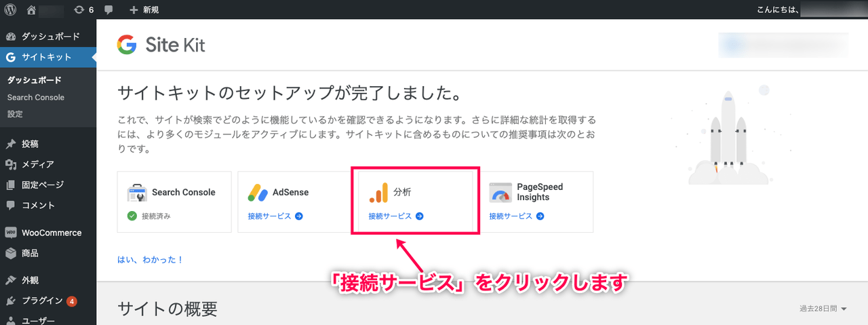The image size is (868, 325).
Task: Click the plug icon beside プラグイン
Action: [x=11, y=301]
